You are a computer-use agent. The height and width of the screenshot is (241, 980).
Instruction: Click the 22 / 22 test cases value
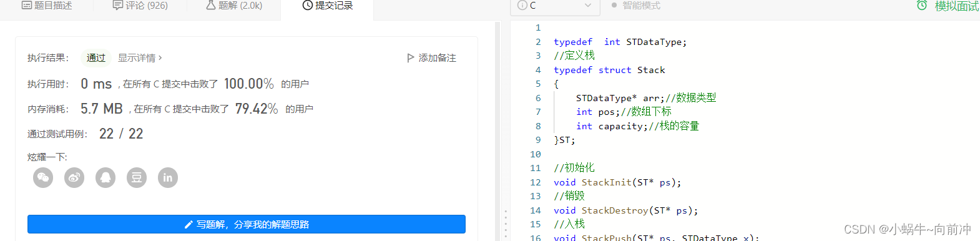click(x=121, y=134)
